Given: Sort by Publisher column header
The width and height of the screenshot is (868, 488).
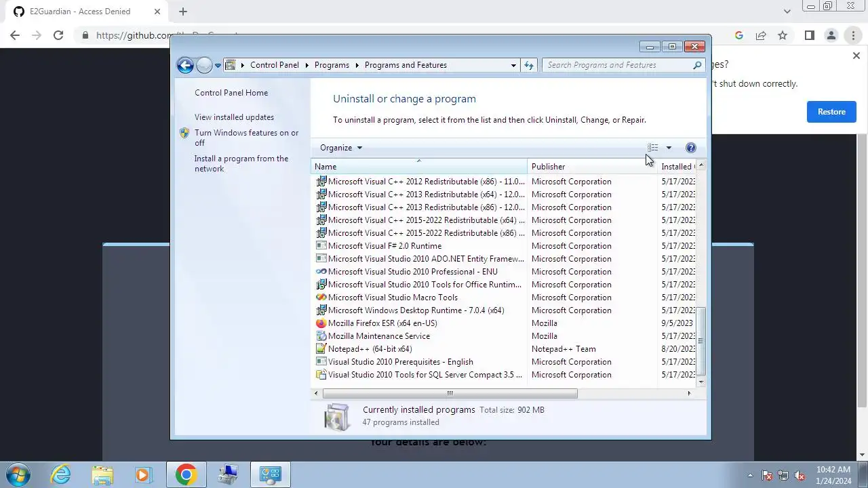Looking at the screenshot, I should [x=592, y=166].
